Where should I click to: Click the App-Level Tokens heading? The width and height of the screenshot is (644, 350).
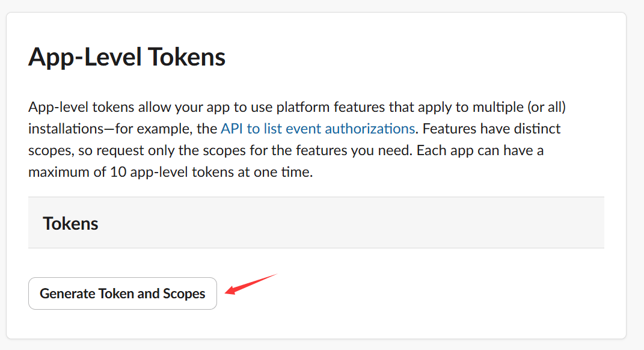point(127,58)
